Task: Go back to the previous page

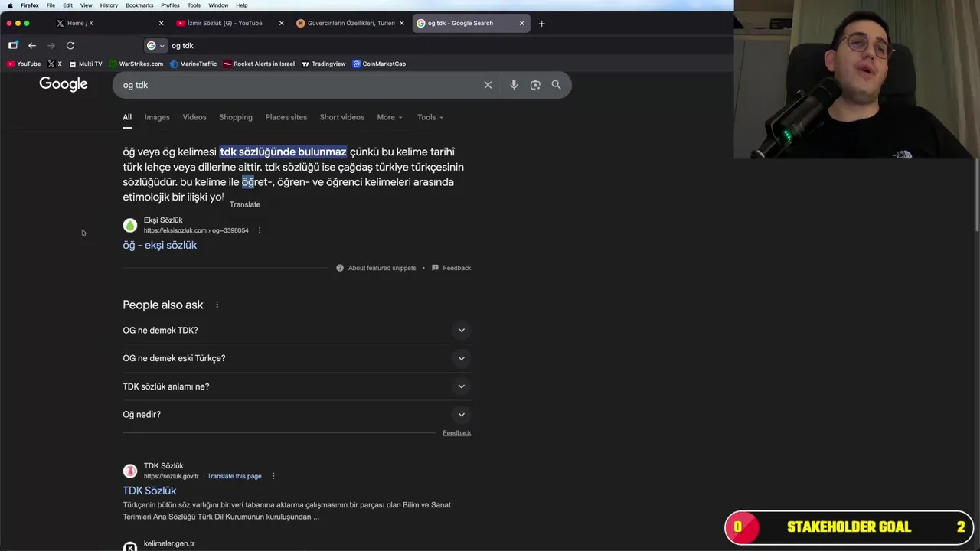Action: pos(32,45)
